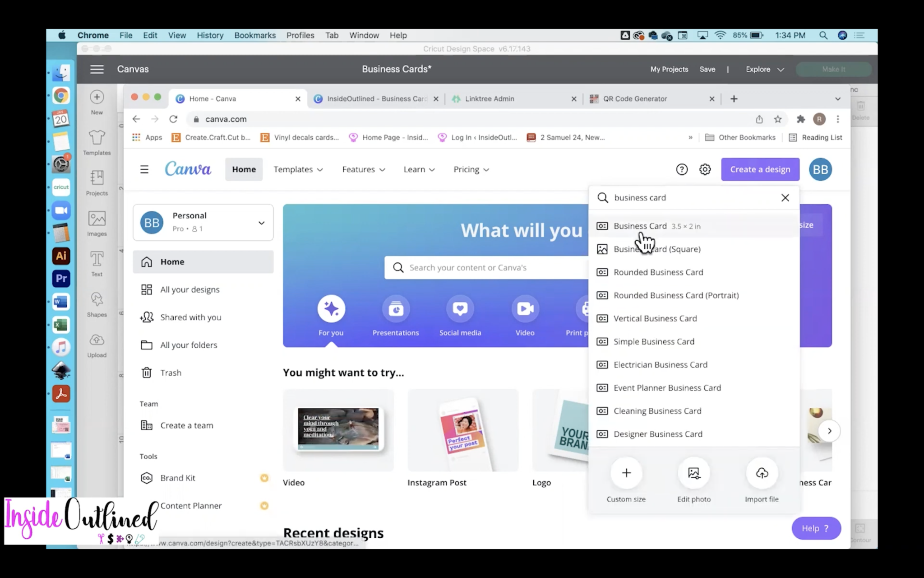924x578 pixels.
Task: Clear the business card search text
Action: pyautogui.click(x=785, y=198)
